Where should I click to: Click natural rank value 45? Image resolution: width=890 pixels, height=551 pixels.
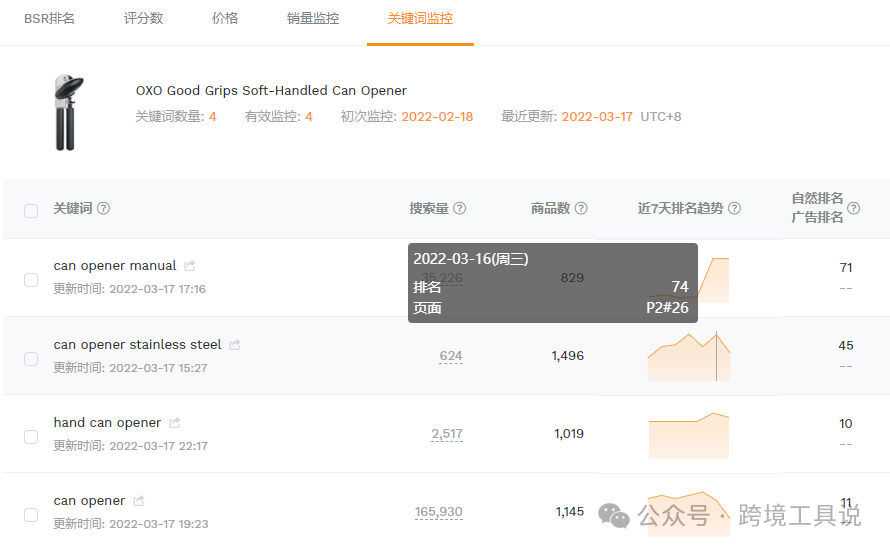(x=846, y=346)
